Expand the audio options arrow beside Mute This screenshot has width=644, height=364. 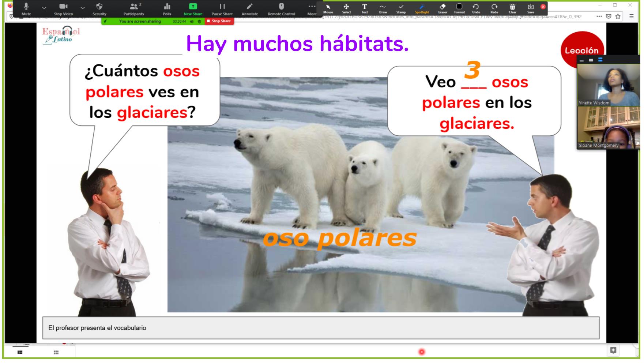[x=44, y=7]
